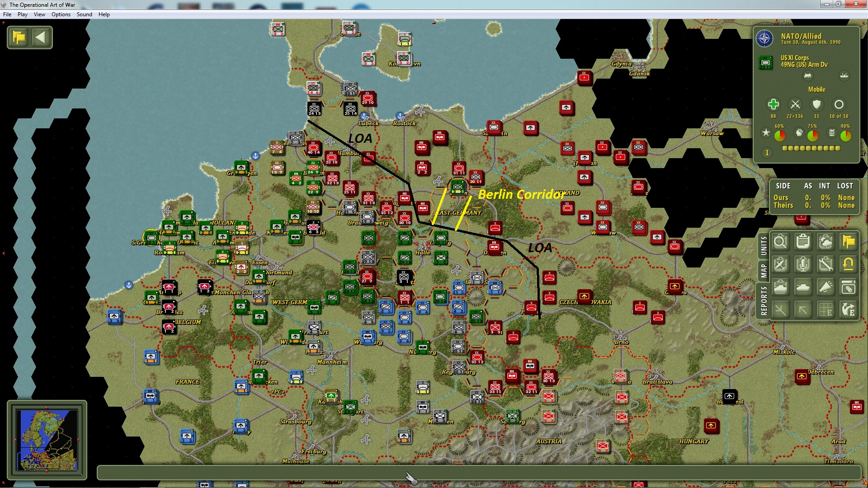Click the diagonal up-left arrow icon

coord(803,310)
